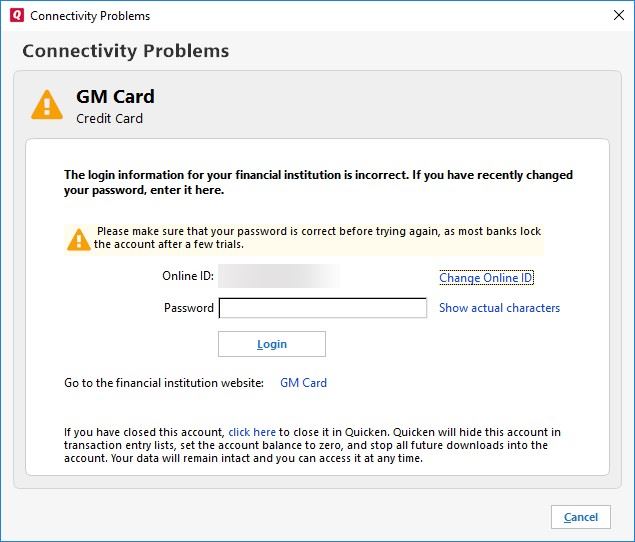The image size is (635, 542).
Task: Click the "Credit Card" account type text
Action: click(x=110, y=119)
